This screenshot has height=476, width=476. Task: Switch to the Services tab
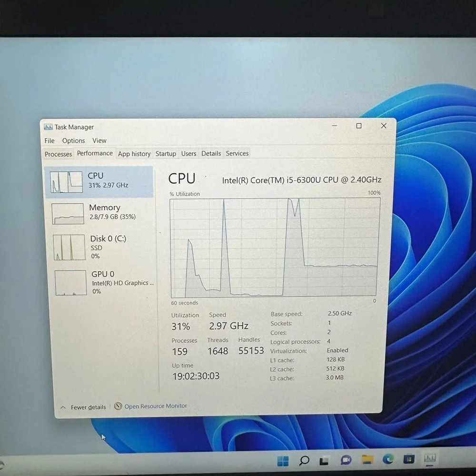(x=237, y=153)
